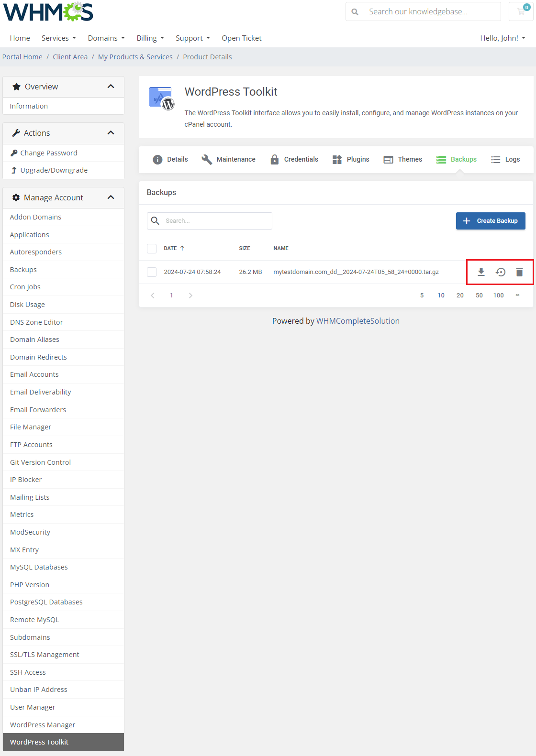Open Email Accounts in sidebar
The height and width of the screenshot is (756, 536).
tap(63, 374)
